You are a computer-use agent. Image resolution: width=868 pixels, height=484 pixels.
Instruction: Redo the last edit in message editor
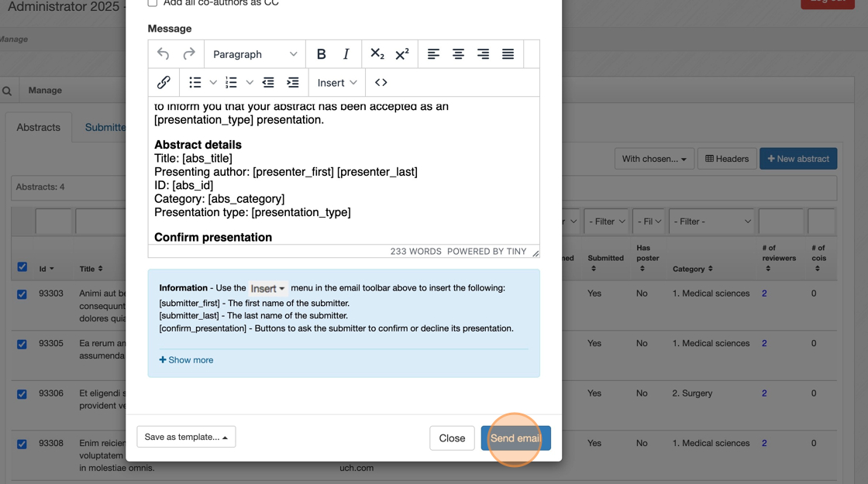[x=189, y=54]
